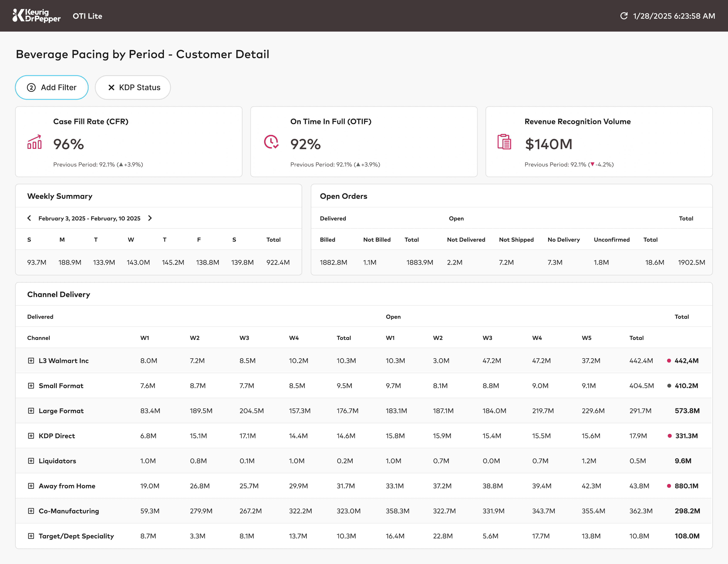Expand the Large Format channel row
Viewport: 728px width, 564px height.
[x=31, y=411]
